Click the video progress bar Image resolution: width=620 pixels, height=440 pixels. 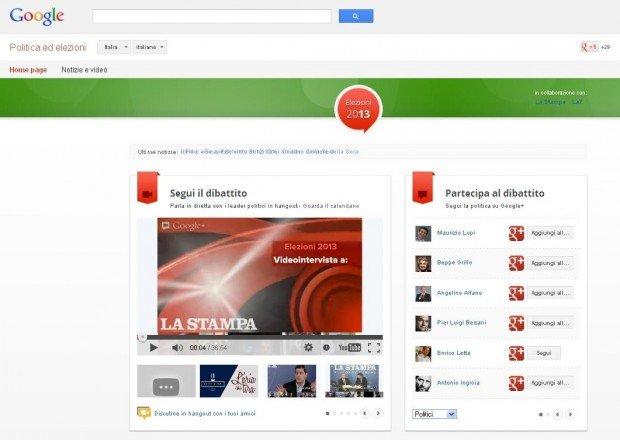pos(260,337)
